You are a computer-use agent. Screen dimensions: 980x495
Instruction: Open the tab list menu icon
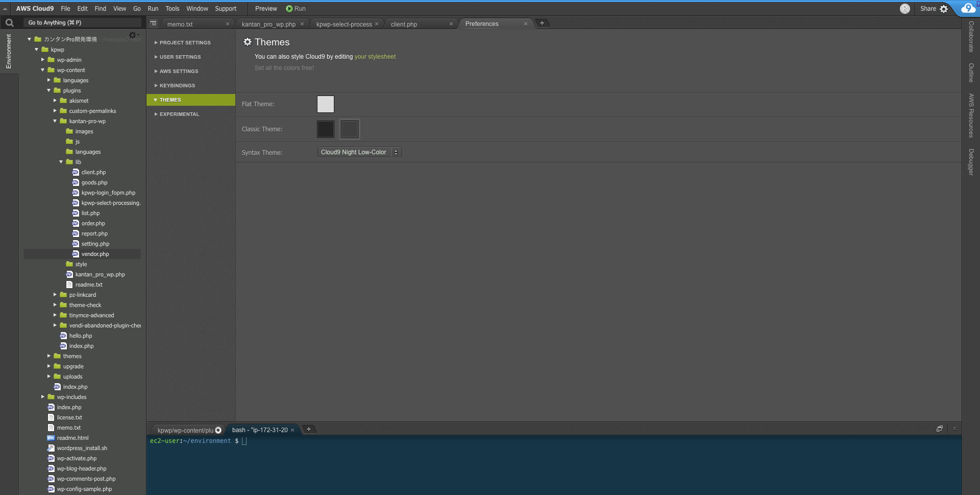point(153,23)
